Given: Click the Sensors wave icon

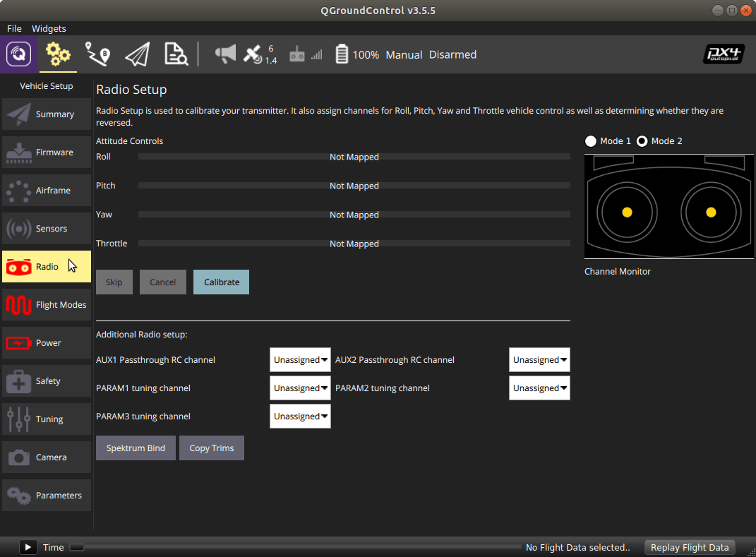Looking at the screenshot, I should coord(19,229).
